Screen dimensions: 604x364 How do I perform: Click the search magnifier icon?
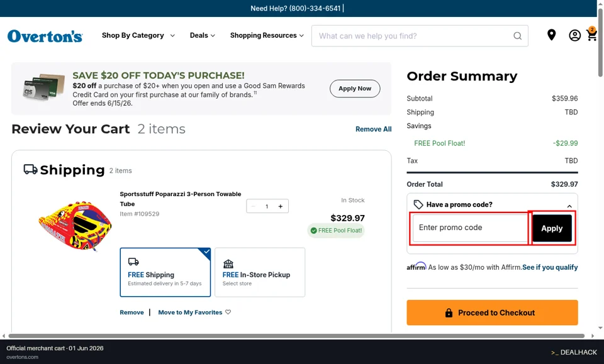pyautogui.click(x=517, y=36)
